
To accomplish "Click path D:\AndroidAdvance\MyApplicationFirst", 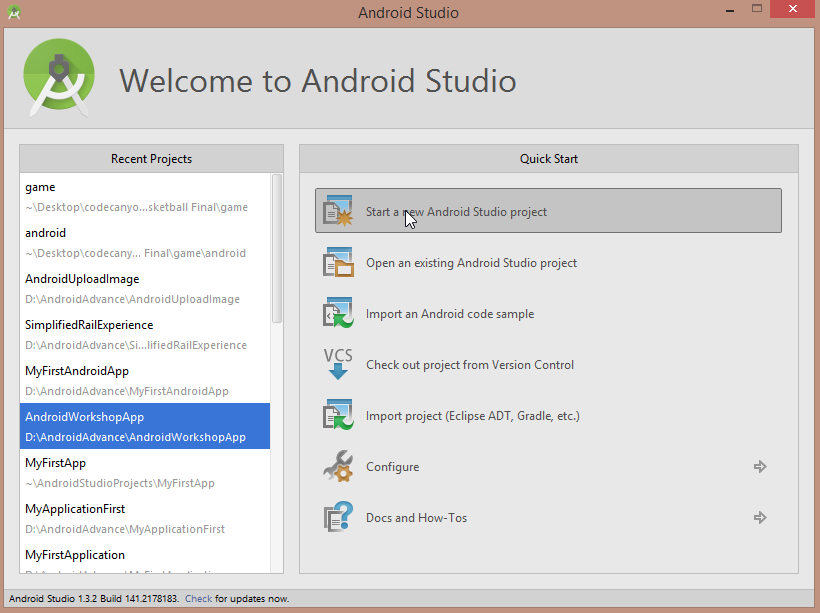I will pyautogui.click(x=125, y=529).
